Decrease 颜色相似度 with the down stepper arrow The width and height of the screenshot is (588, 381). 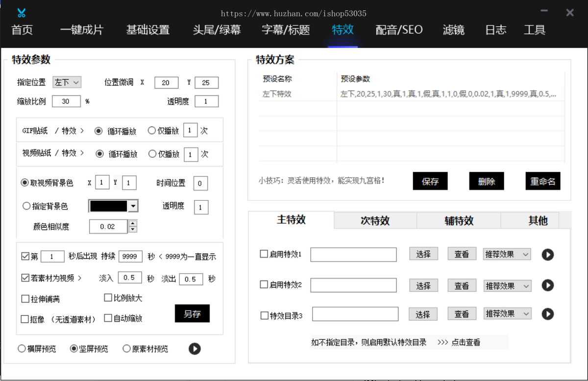(x=133, y=230)
